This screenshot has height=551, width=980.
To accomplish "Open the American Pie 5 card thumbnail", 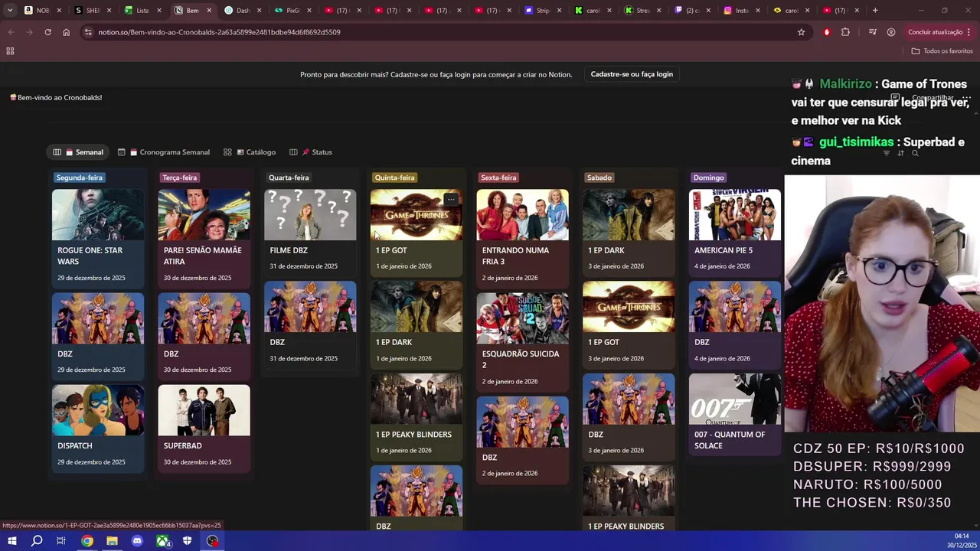I will tap(735, 215).
